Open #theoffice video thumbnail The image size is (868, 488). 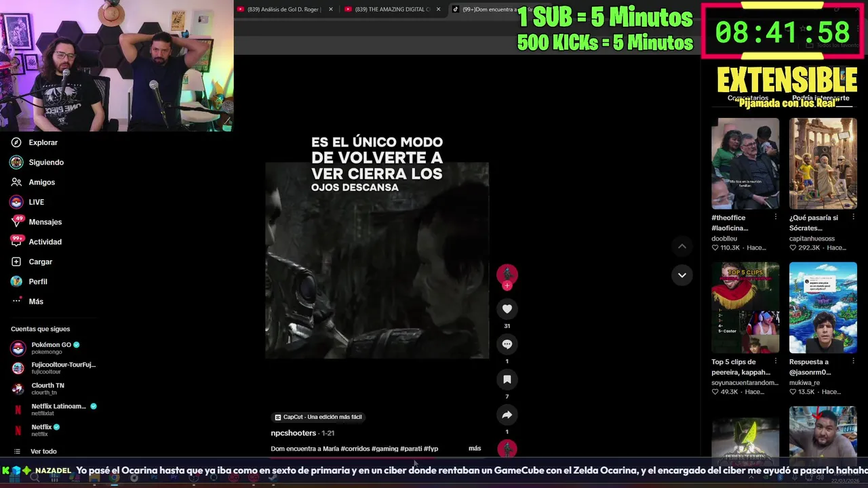coord(745,163)
